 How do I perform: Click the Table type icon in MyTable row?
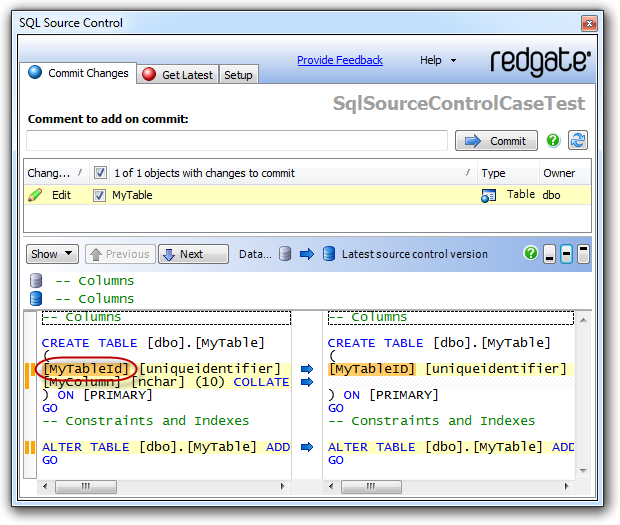pos(488,195)
